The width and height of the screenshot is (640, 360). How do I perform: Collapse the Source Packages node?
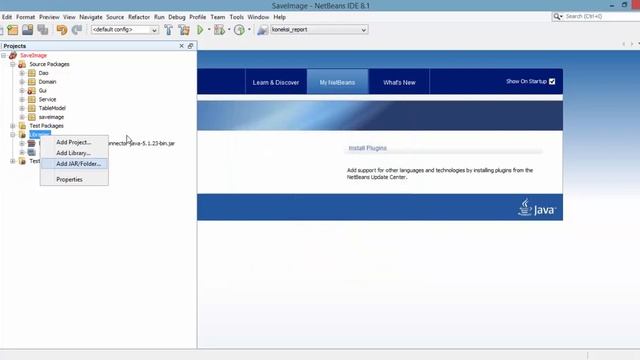tap(13, 64)
